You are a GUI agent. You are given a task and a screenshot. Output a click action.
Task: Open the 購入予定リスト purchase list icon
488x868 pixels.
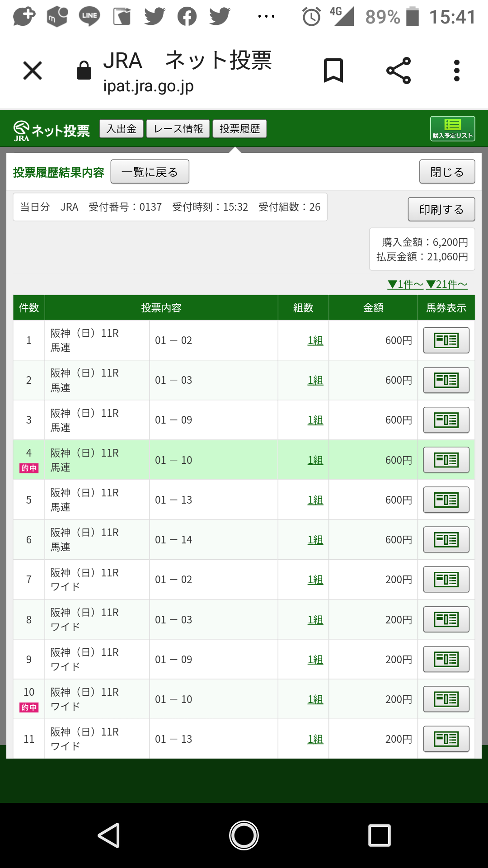coord(452,129)
